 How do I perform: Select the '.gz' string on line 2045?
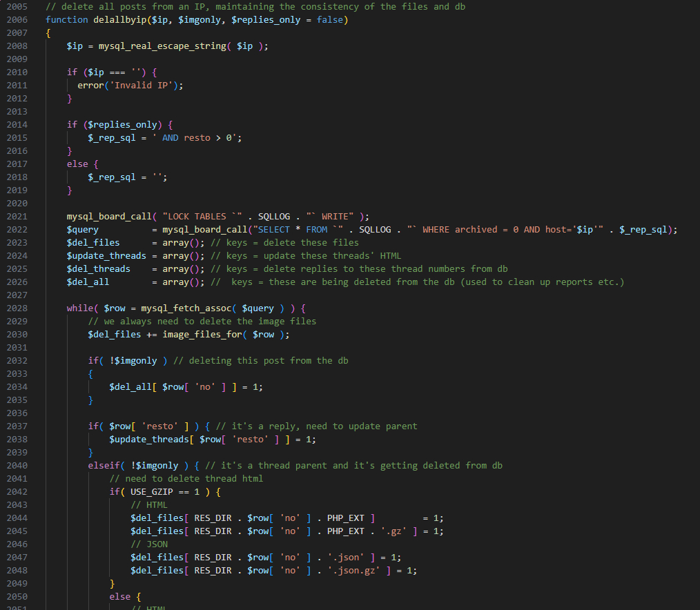(x=393, y=531)
